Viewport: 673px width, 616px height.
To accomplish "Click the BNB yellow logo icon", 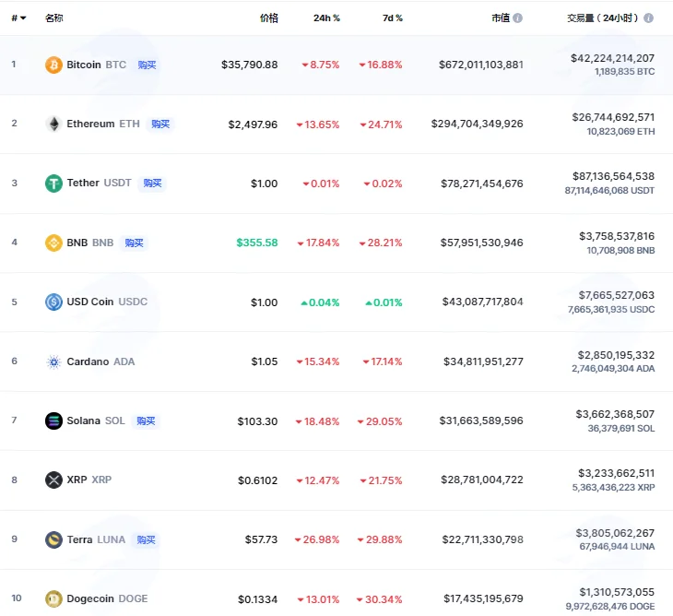I will (53, 243).
